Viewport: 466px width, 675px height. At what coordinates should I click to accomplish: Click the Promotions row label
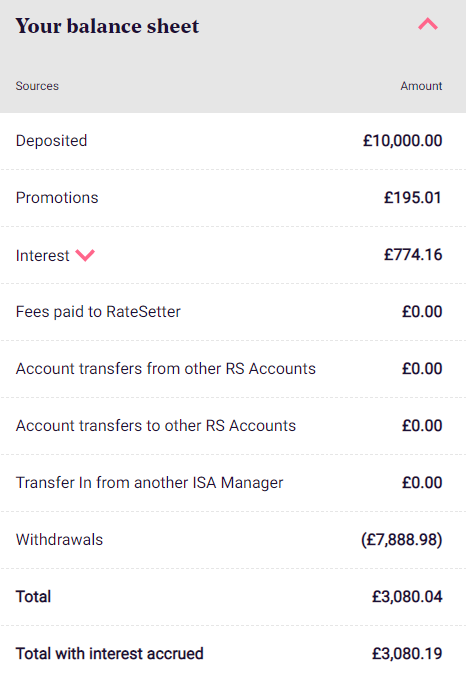click(57, 198)
